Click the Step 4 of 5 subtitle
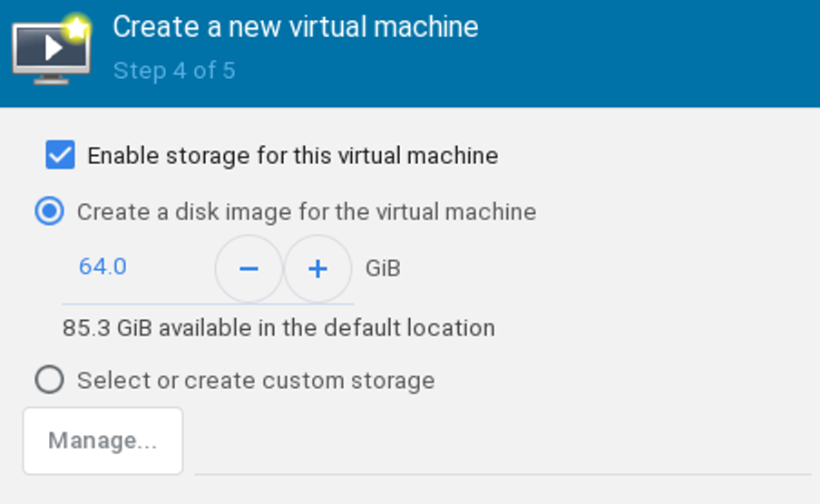820x504 pixels. point(174,71)
